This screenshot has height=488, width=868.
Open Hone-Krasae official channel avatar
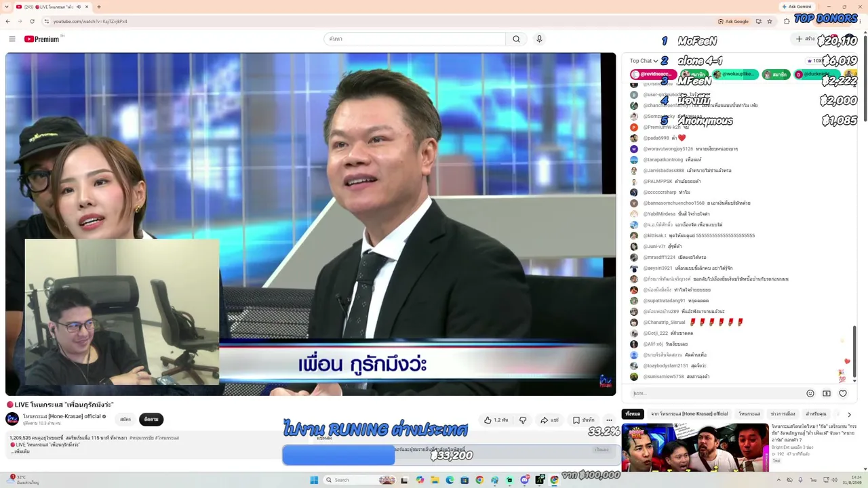(x=12, y=419)
